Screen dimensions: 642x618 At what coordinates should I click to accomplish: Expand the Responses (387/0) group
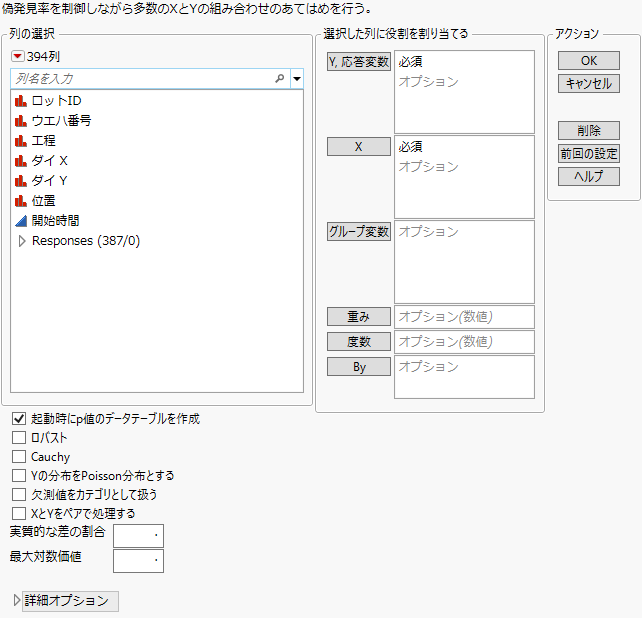(22, 241)
